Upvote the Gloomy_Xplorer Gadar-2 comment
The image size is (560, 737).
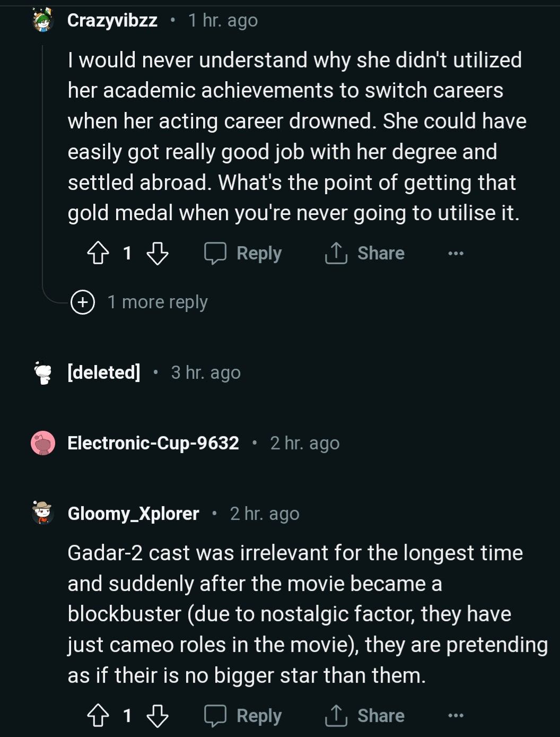click(x=98, y=716)
